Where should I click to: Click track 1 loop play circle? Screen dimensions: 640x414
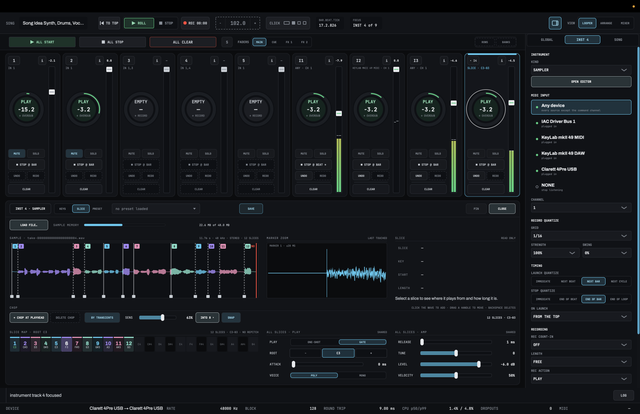(26, 109)
